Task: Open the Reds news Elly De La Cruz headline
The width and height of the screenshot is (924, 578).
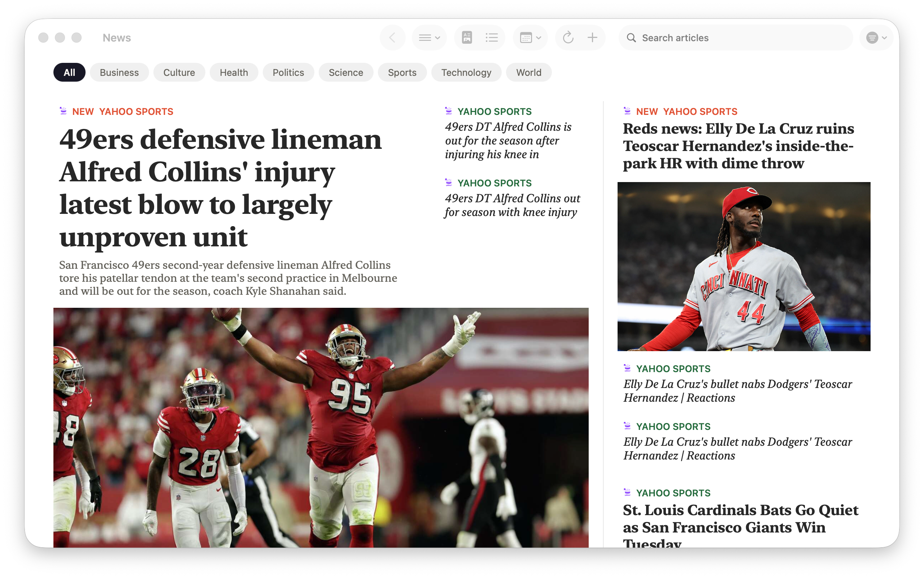Action: (738, 146)
